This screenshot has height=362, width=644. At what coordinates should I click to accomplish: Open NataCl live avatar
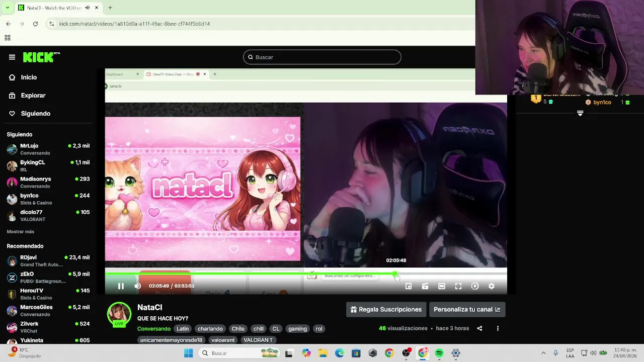click(119, 315)
